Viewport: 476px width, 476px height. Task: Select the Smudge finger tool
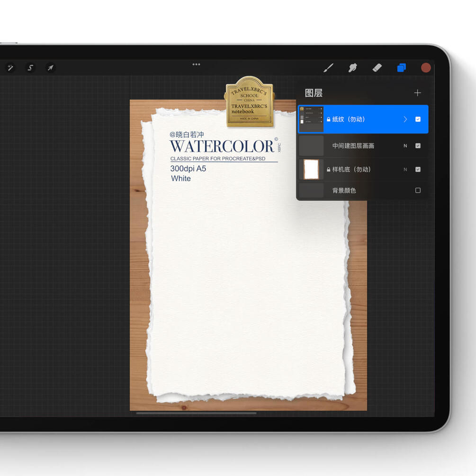(352, 68)
